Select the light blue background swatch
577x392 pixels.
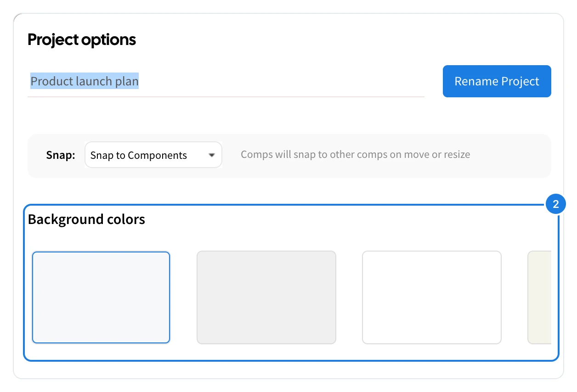tap(101, 297)
